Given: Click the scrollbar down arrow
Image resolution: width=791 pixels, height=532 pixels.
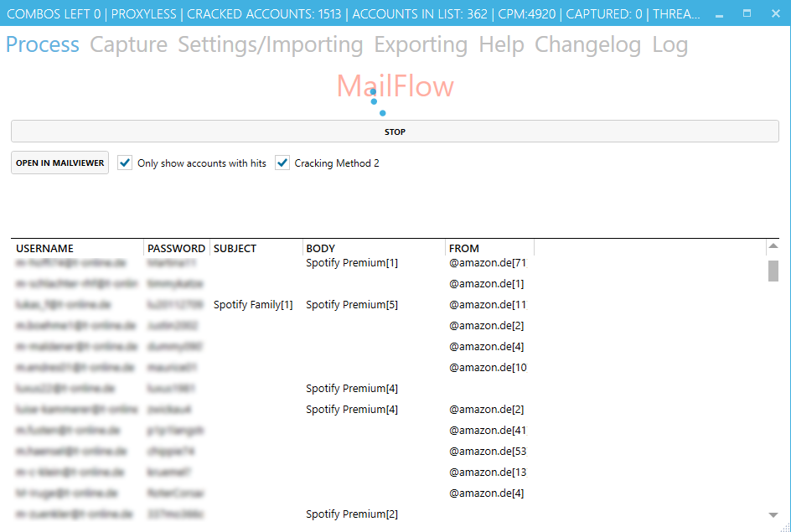Looking at the screenshot, I should pyautogui.click(x=773, y=515).
